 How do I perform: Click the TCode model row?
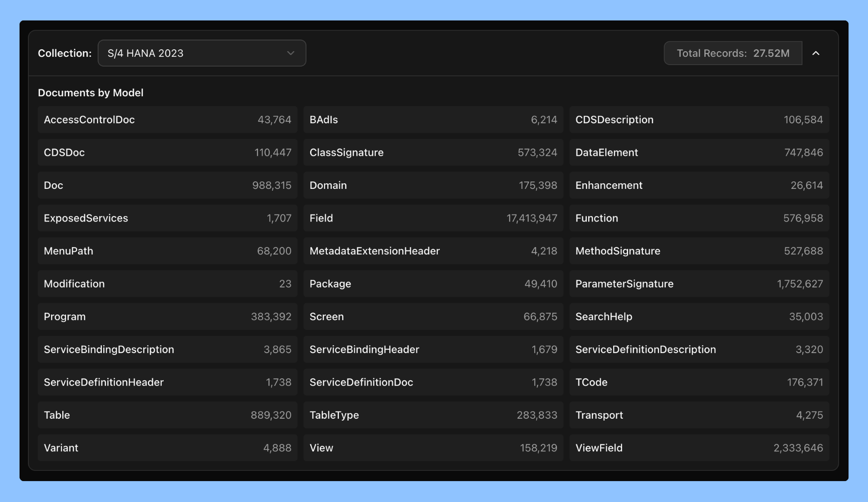pos(699,382)
